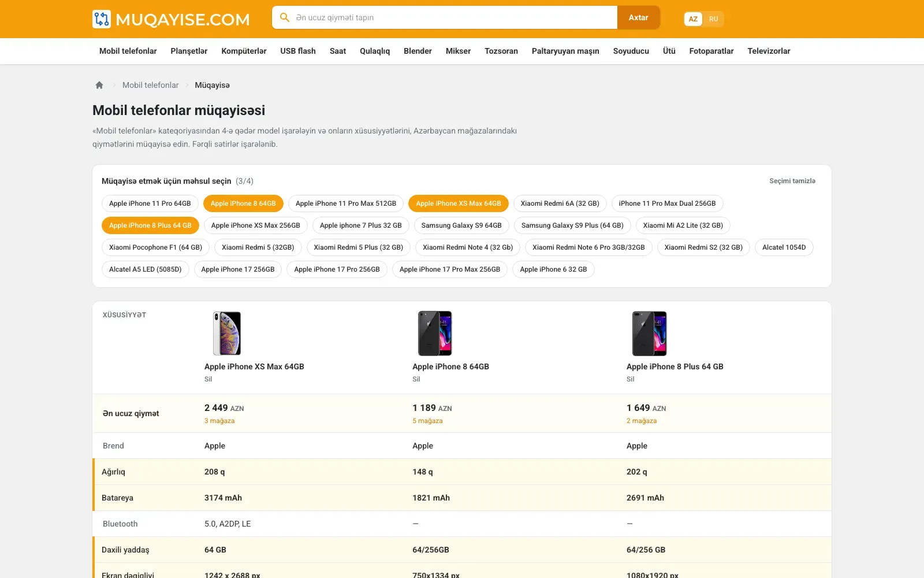Deselect Apple iPhone 8 64GB chip
Screen dimensions: 924x578
(243, 203)
